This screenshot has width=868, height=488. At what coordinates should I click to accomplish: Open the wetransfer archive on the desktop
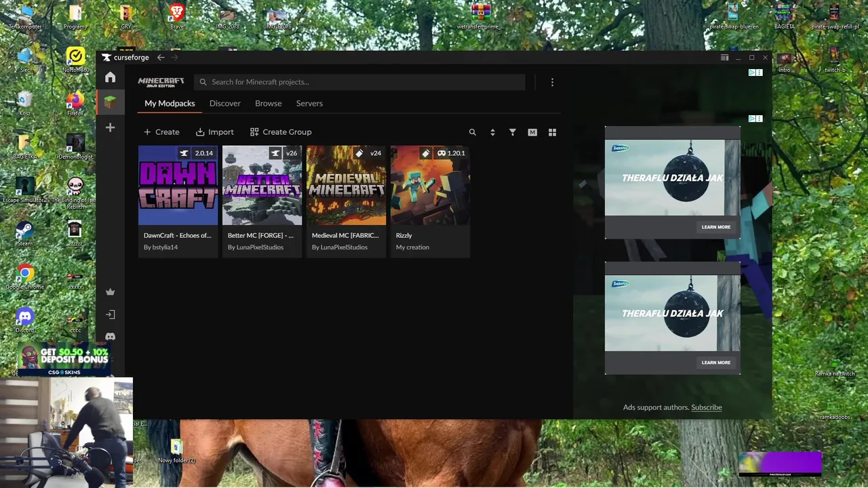click(480, 16)
